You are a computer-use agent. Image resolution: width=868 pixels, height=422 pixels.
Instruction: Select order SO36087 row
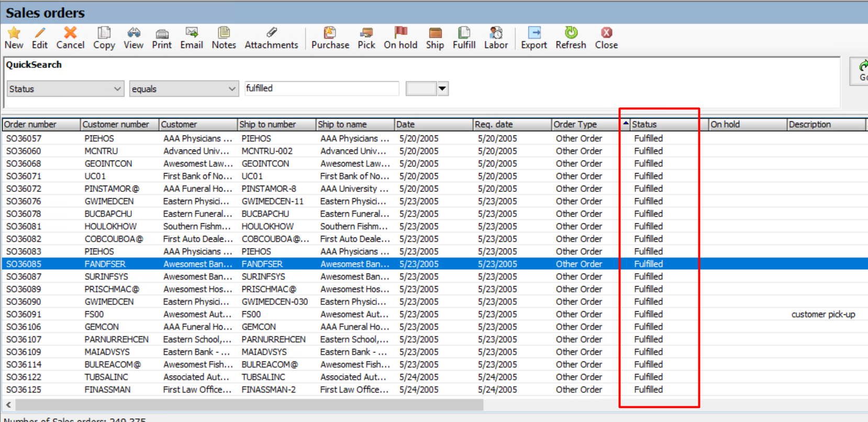[434, 277]
